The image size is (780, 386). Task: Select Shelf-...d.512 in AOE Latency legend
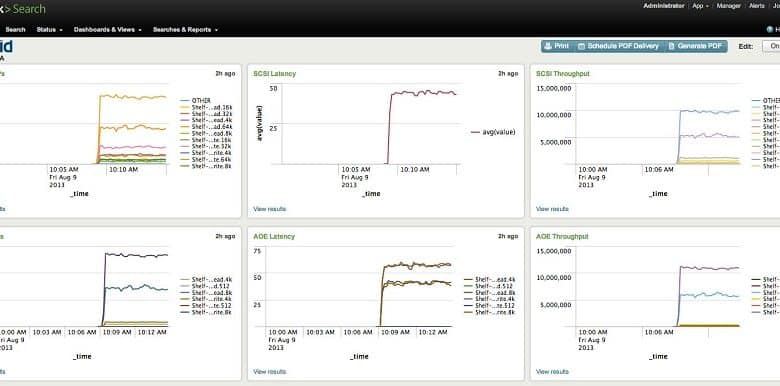(490, 287)
